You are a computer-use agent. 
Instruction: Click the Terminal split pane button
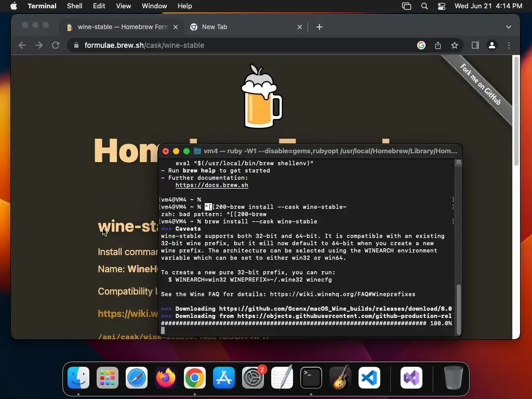pos(458,163)
